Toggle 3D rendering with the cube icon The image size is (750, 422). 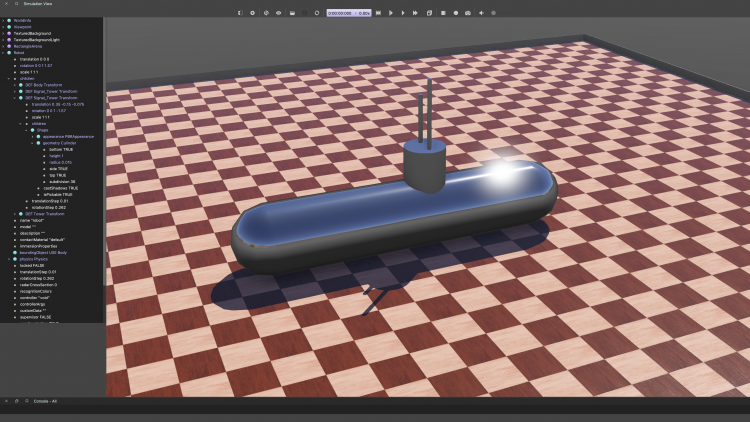429,13
